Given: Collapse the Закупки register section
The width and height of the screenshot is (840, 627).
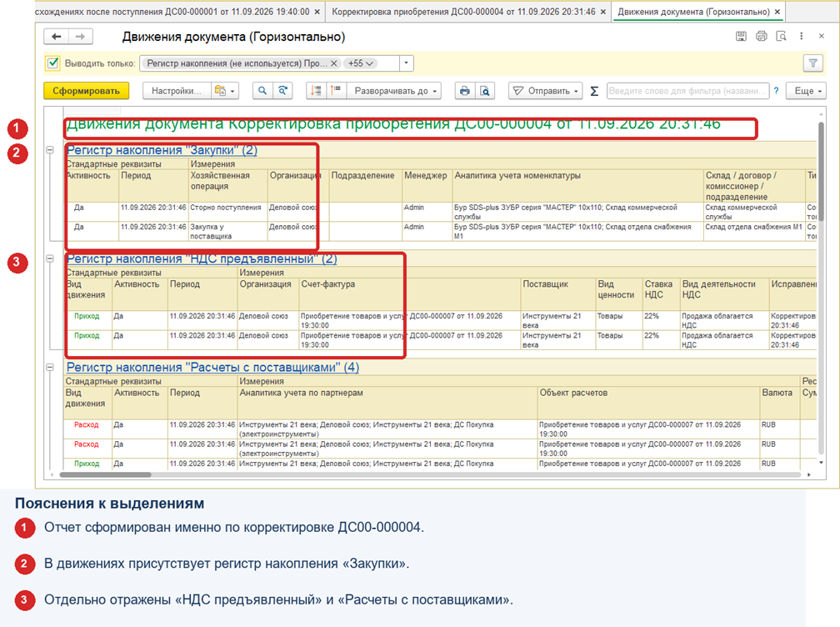Looking at the screenshot, I should [50, 150].
